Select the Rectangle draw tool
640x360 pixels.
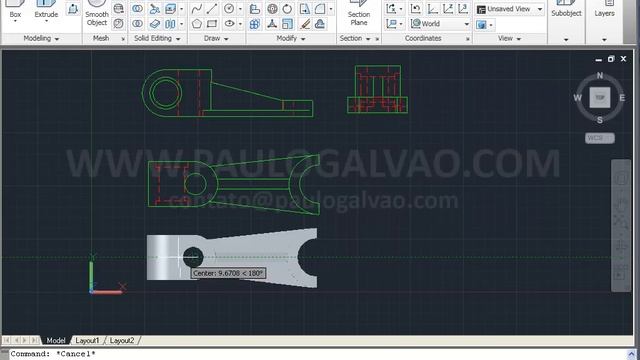[212, 24]
